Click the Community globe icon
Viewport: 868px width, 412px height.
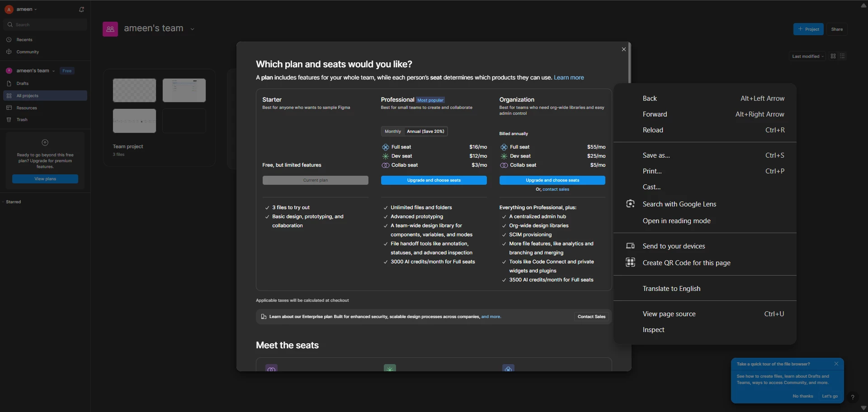pyautogui.click(x=9, y=52)
